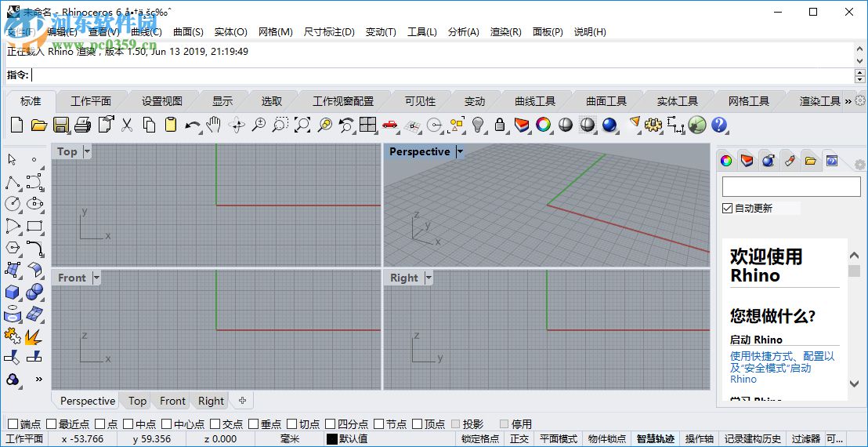This screenshot has width=868, height=447.
Task: Select the Ellipse tool
Action: [x=35, y=204]
